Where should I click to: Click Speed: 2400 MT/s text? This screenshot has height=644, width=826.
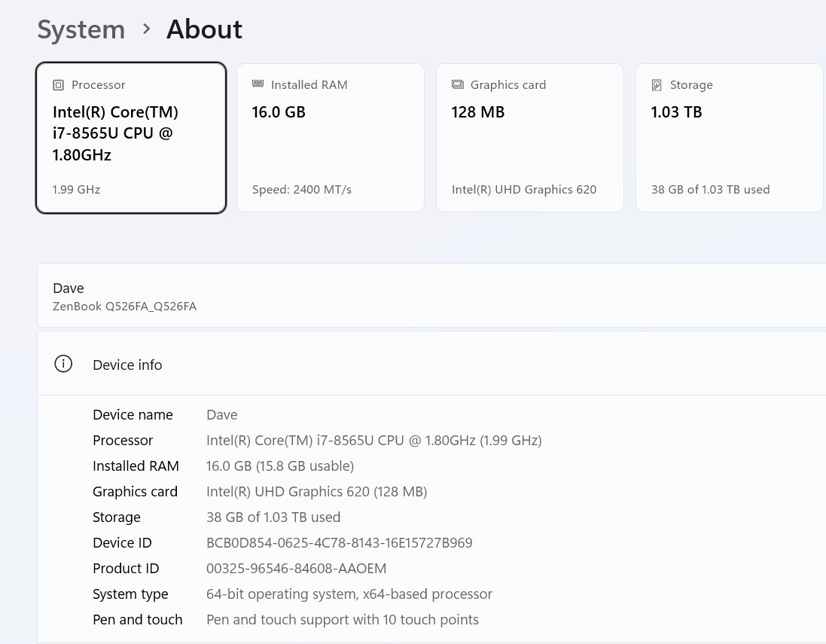(301, 190)
